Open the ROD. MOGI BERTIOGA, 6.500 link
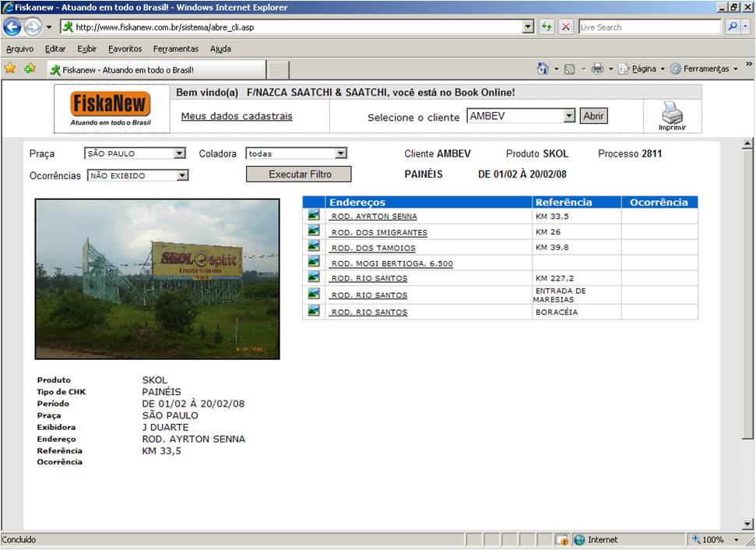Image resolution: width=756 pixels, height=550 pixels. point(392,263)
